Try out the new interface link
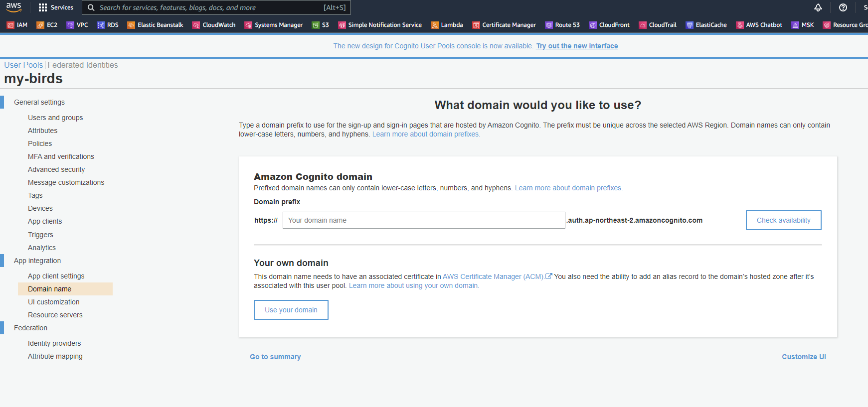The width and height of the screenshot is (868, 407). (577, 46)
